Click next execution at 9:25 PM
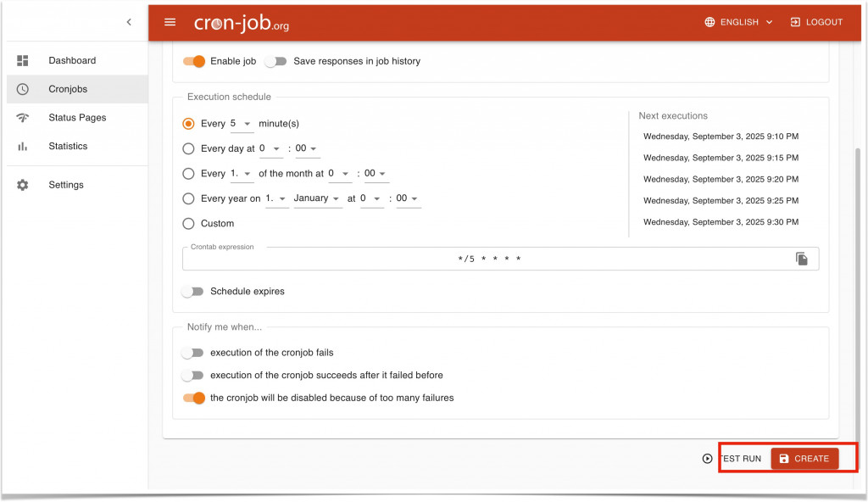Viewport: 868px width, 502px height. point(721,201)
